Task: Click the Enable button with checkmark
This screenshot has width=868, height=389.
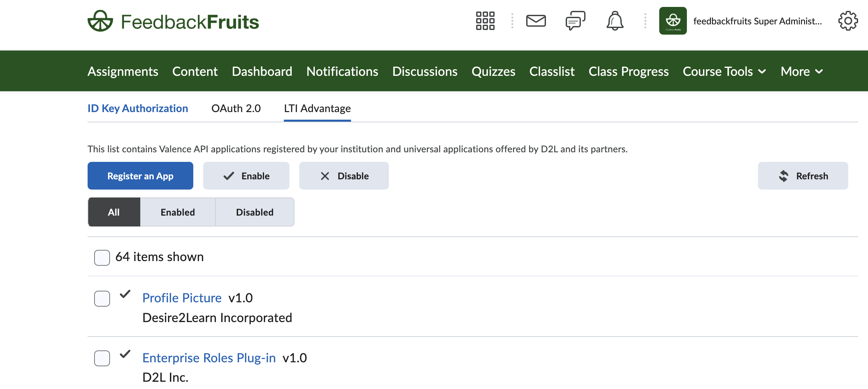Action: (246, 176)
